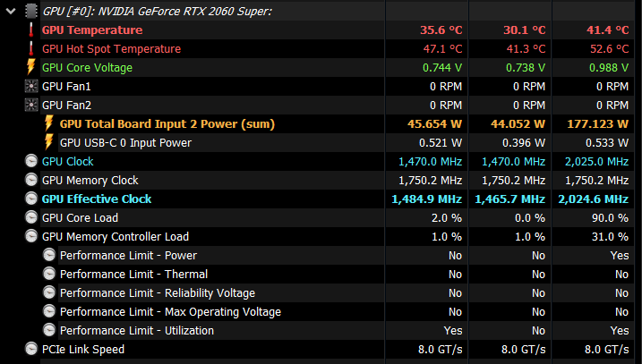Click the clock icon beside GPU Clock
The image size is (642, 364).
click(x=31, y=161)
